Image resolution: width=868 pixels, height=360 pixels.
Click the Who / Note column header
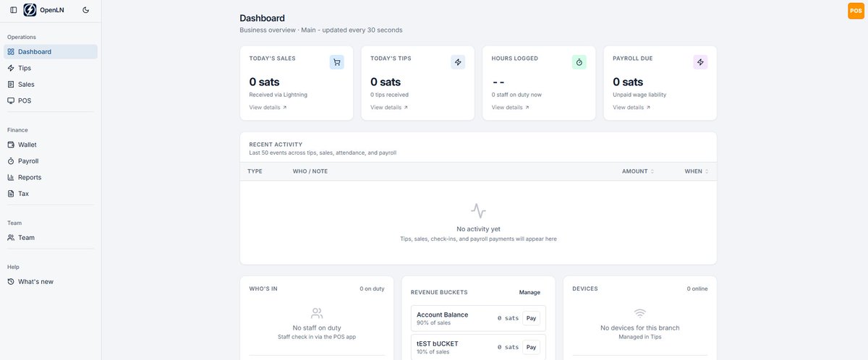(310, 171)
